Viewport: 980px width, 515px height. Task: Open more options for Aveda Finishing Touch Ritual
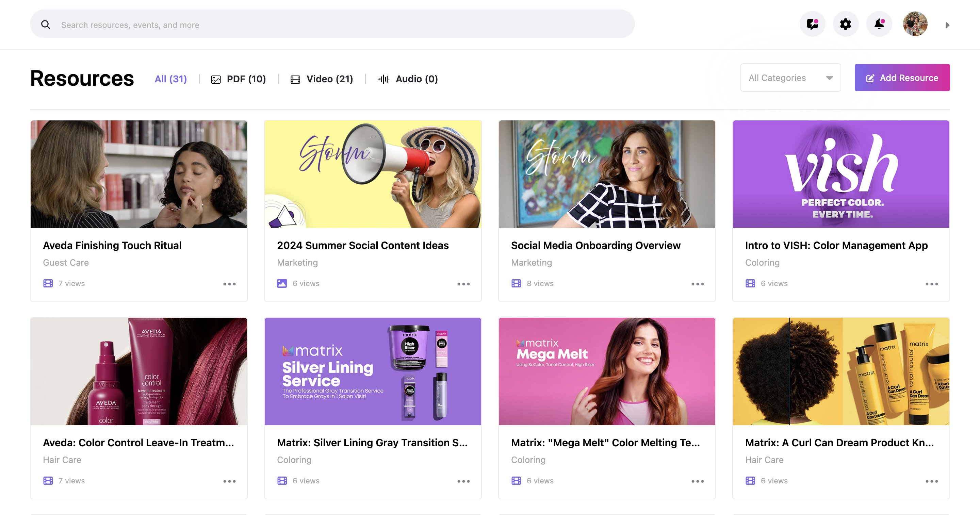click(229, 284)
